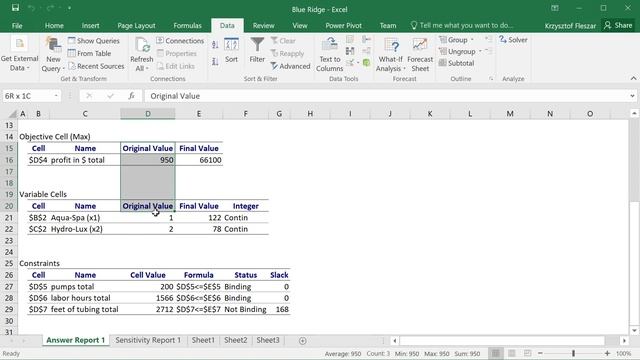
Task: Launch the Solver tool
Action: pyautogui.click(x=513, y=40)
